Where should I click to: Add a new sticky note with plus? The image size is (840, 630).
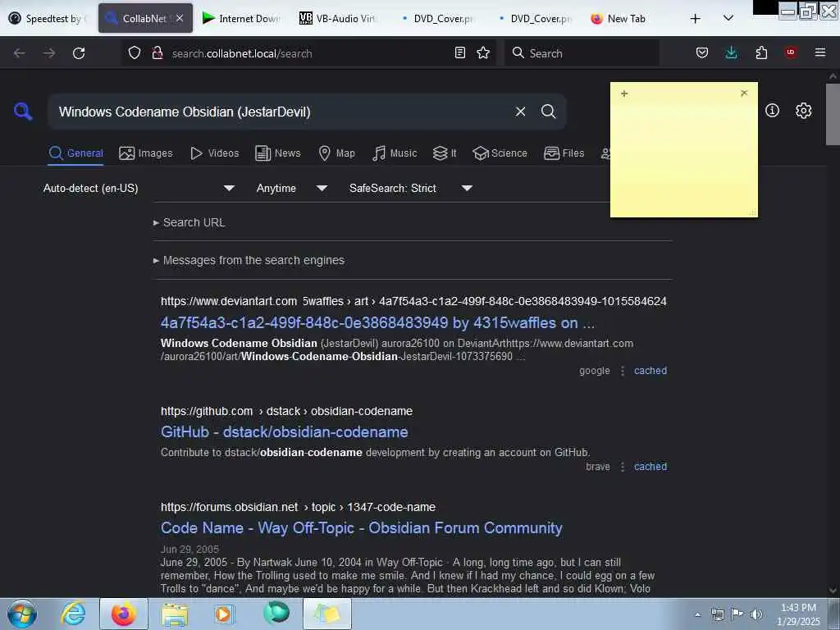coord(624,94)
